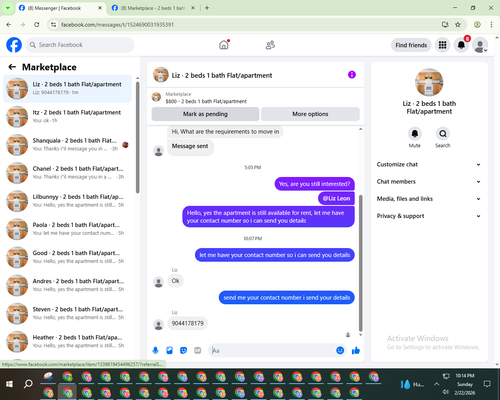Expand Media, files and links section
This screenshot has height=400, width=500.
429,199
